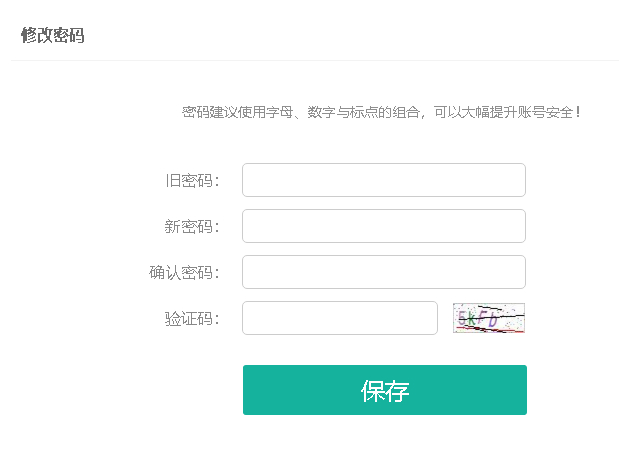
Task: Click the 新密码 label text
Action: (x=191, y=227)
